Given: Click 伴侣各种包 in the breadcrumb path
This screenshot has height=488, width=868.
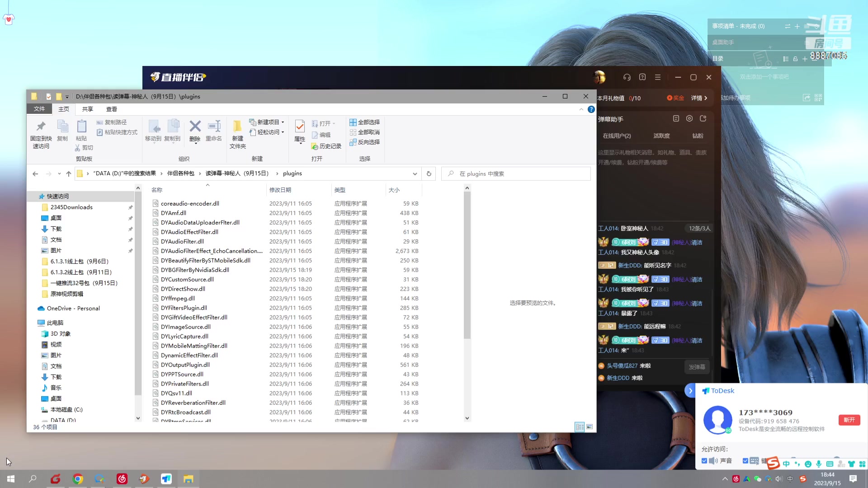Looking at the screenshot, I should [x=181, y=174].
